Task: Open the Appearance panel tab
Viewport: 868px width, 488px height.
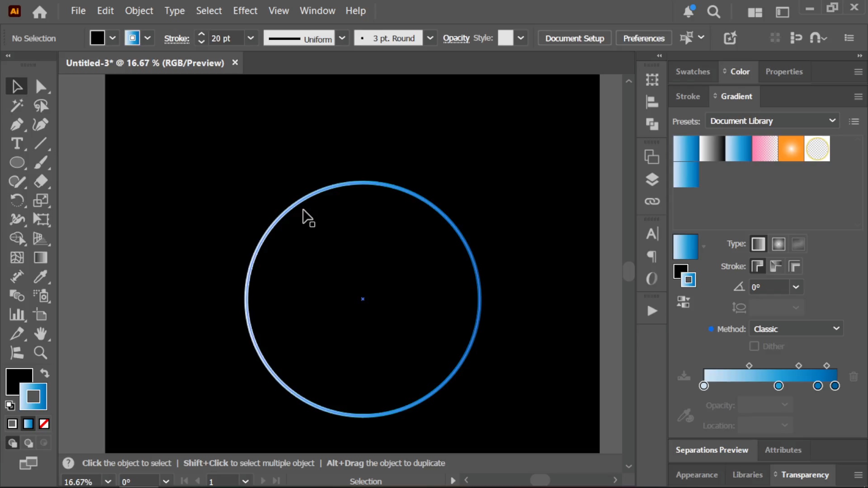Action: click(697, 474)
